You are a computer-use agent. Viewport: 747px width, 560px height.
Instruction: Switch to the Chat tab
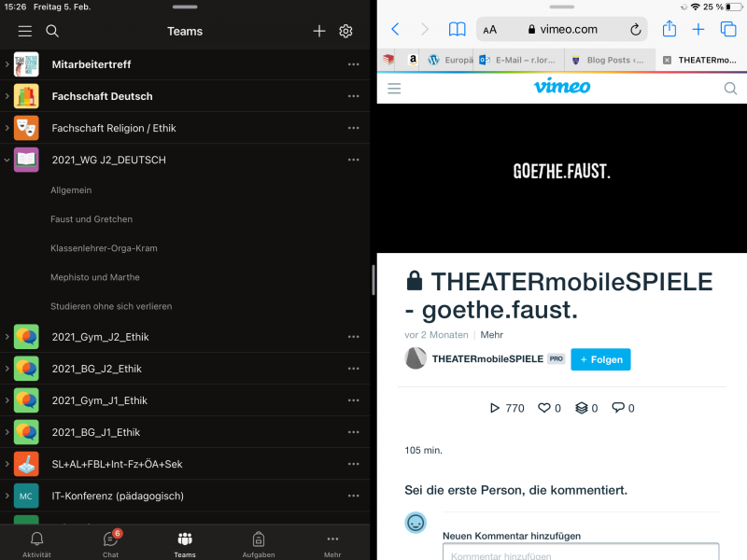pos(110,544)
